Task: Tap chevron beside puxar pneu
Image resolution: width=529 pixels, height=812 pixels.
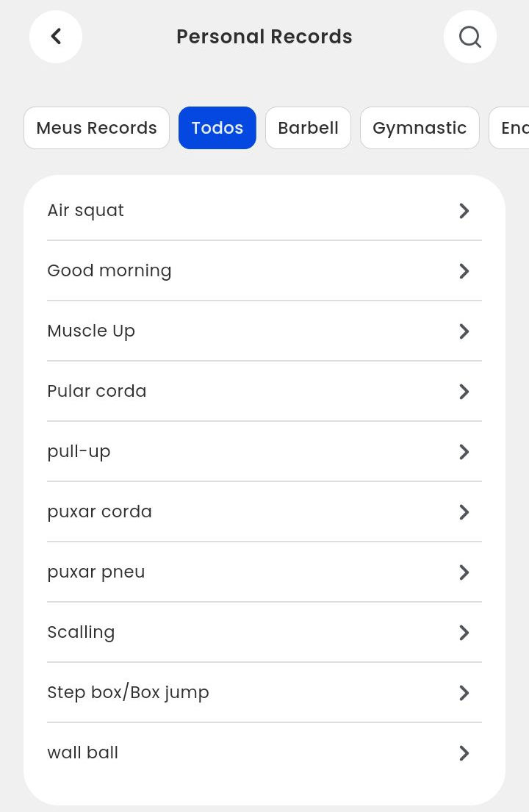Action: [464, 572]
